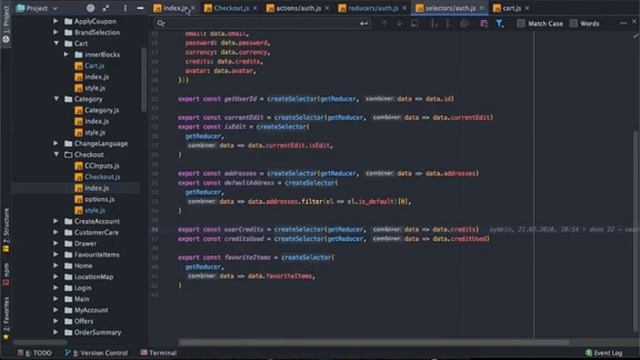Focus the find text input field

[261, 23]
